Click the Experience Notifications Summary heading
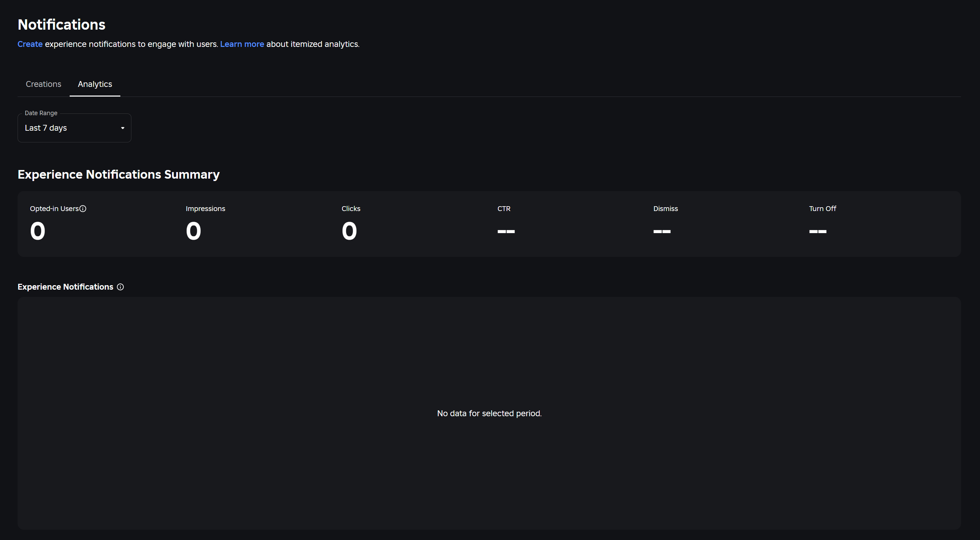The width and height of the screenshot is (980, 540). [118, 174]
